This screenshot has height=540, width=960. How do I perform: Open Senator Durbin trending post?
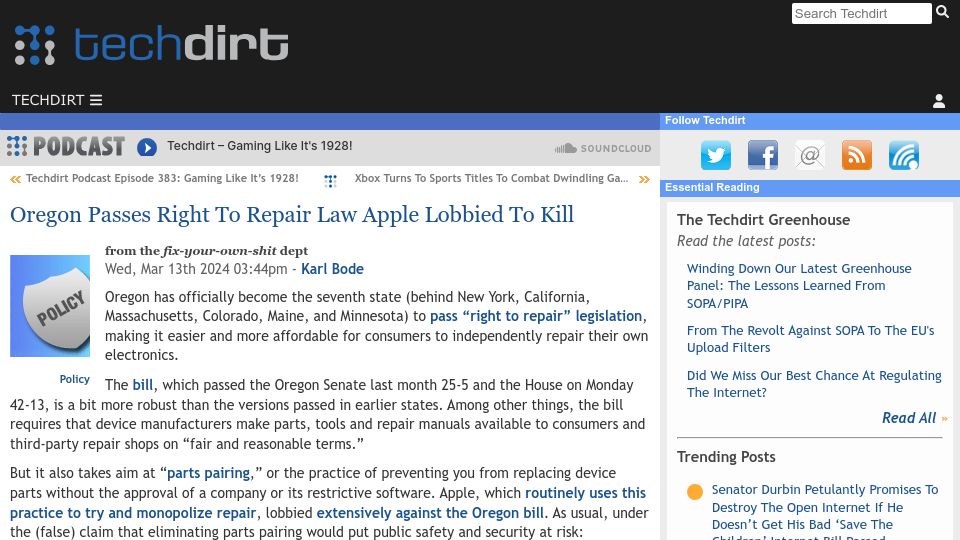click(x=825, y=512)
